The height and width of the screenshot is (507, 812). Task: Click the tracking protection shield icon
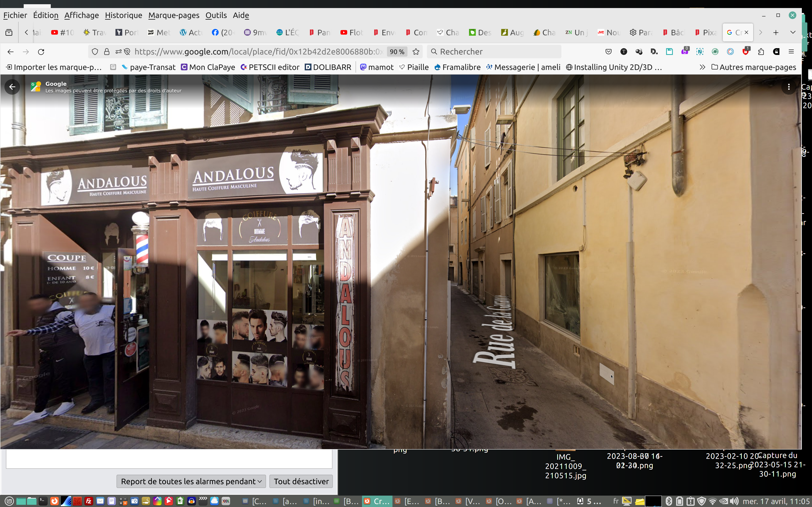point(95,52)
